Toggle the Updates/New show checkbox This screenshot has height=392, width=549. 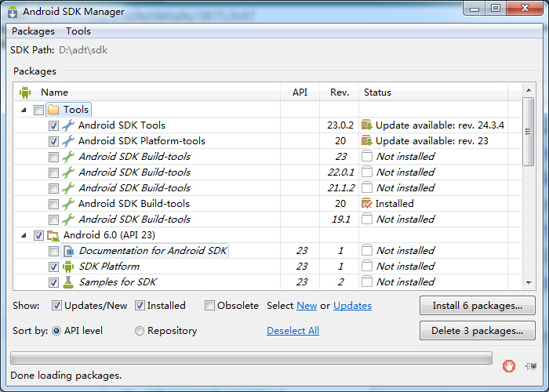click(56, 306)
